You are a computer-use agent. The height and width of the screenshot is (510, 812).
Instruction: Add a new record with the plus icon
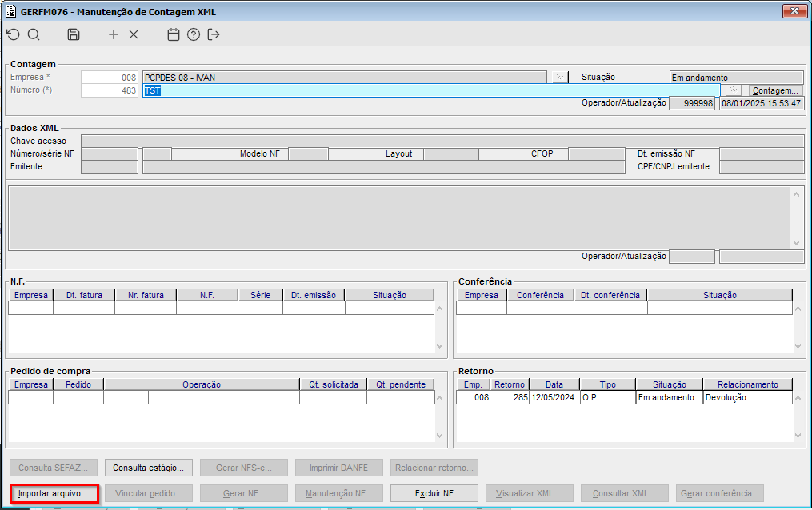(x=114, y=34)
